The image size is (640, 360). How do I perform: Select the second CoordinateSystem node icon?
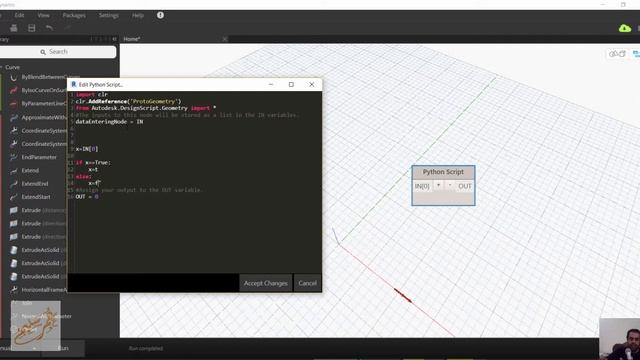14,144
